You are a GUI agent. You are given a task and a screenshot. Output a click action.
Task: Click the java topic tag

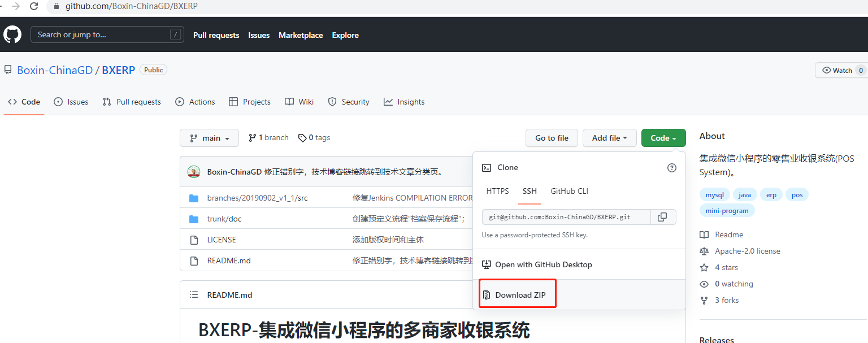pos(745,195)
